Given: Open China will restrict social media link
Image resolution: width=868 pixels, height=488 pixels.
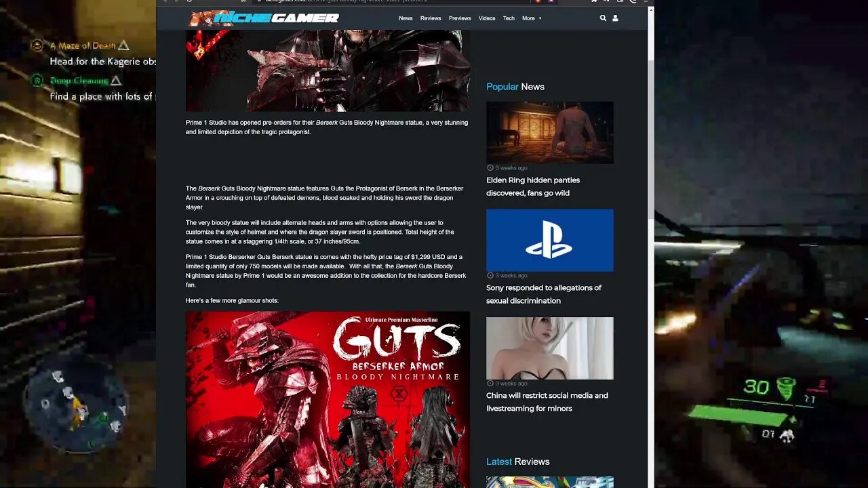Looking at the screenshot, I should click(547, 402).
